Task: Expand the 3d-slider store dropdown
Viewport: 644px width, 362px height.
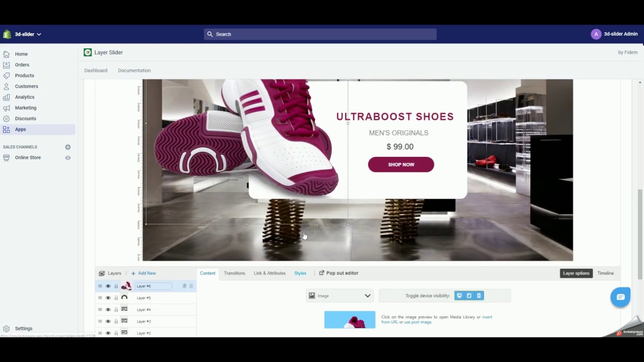Action: 28,34
